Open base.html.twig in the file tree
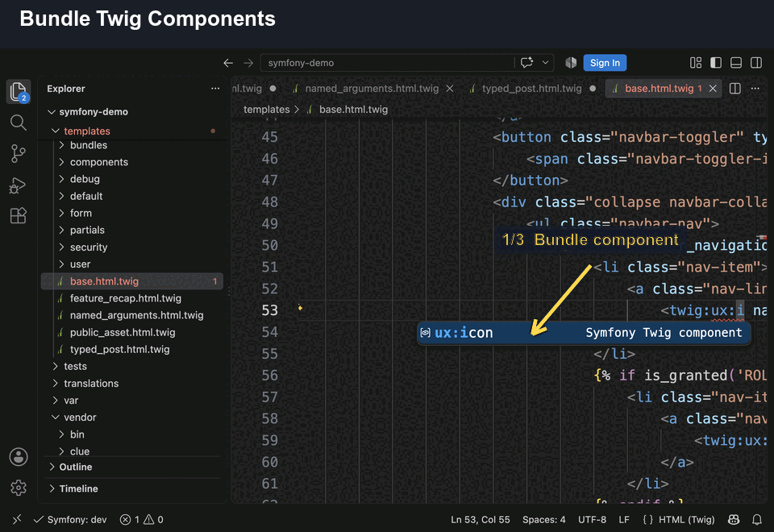This screenshot has width=774, height=532. (x=132, y=281)
